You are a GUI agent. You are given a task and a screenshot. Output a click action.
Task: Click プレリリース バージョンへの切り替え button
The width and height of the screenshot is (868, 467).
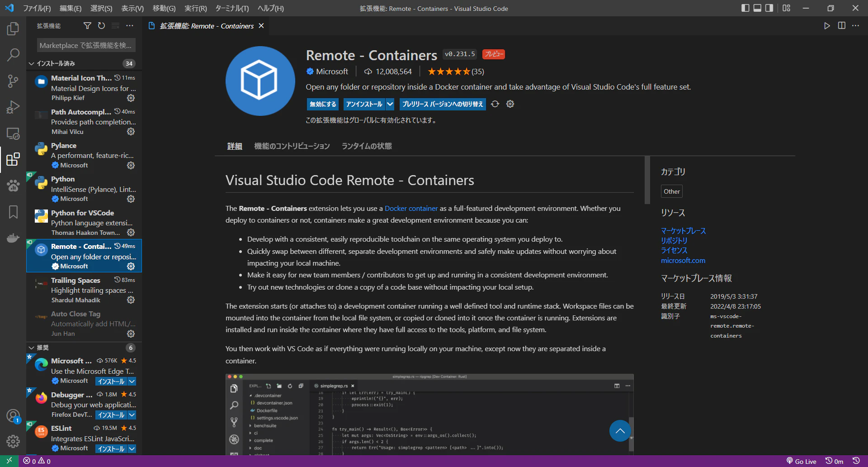(x=443, y=104)
